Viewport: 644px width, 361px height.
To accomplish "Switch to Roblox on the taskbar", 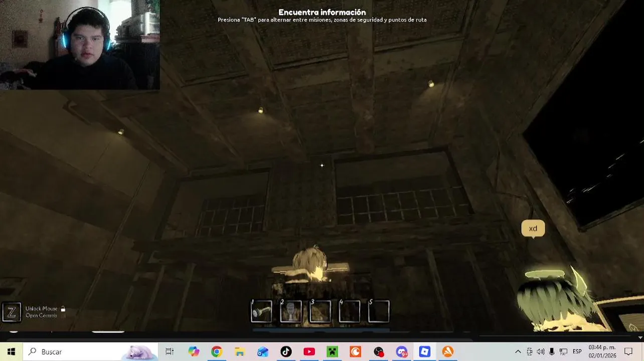I will coord(425,351).
